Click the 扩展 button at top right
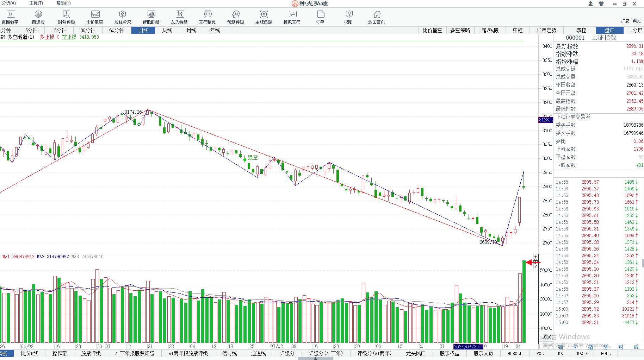This screenshot has width=644, height=360. point(625,21)
